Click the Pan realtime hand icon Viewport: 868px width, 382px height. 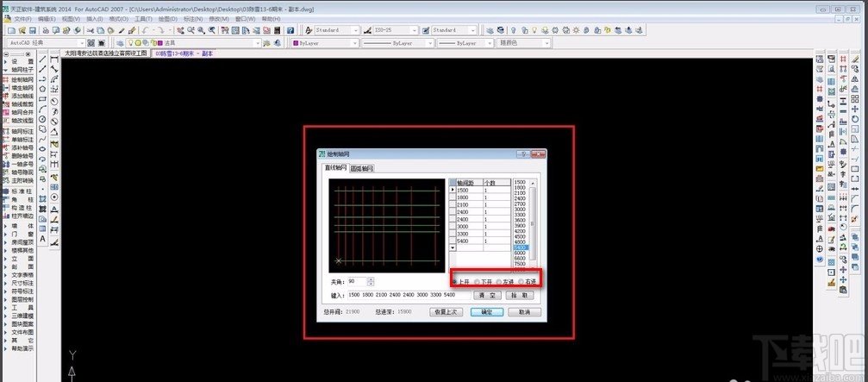pos(180,30)
